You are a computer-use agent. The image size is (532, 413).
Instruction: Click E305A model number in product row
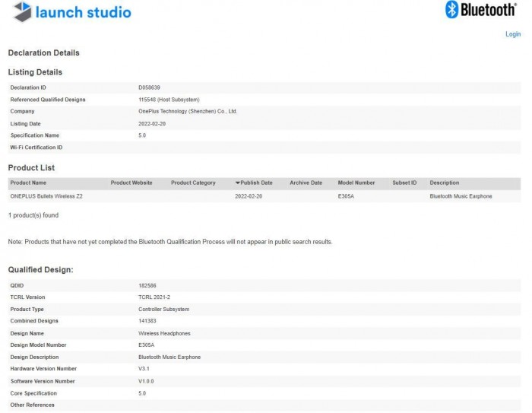pyautogui.click(x=346, y=196)
